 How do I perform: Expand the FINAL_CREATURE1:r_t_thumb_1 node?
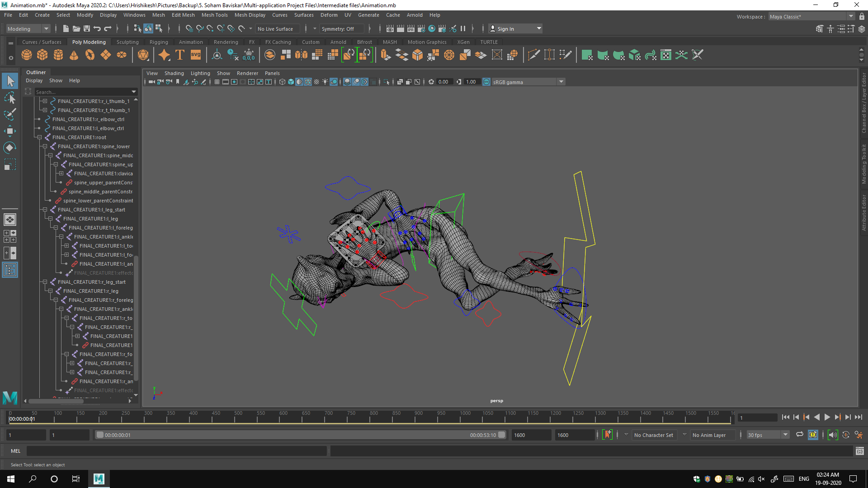pyautogui.click(x=45, y=110)
